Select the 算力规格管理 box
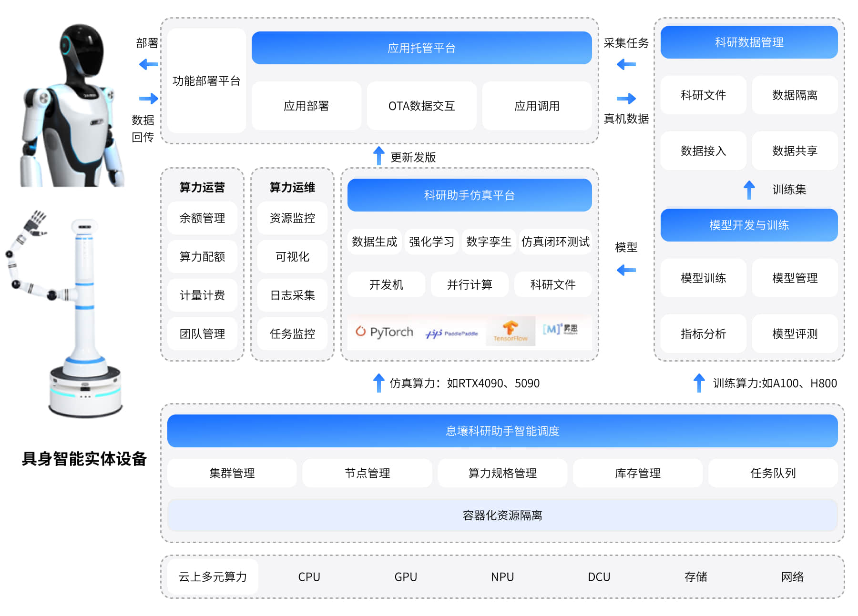Screen dimensions: 858x616 click(502, 473)
